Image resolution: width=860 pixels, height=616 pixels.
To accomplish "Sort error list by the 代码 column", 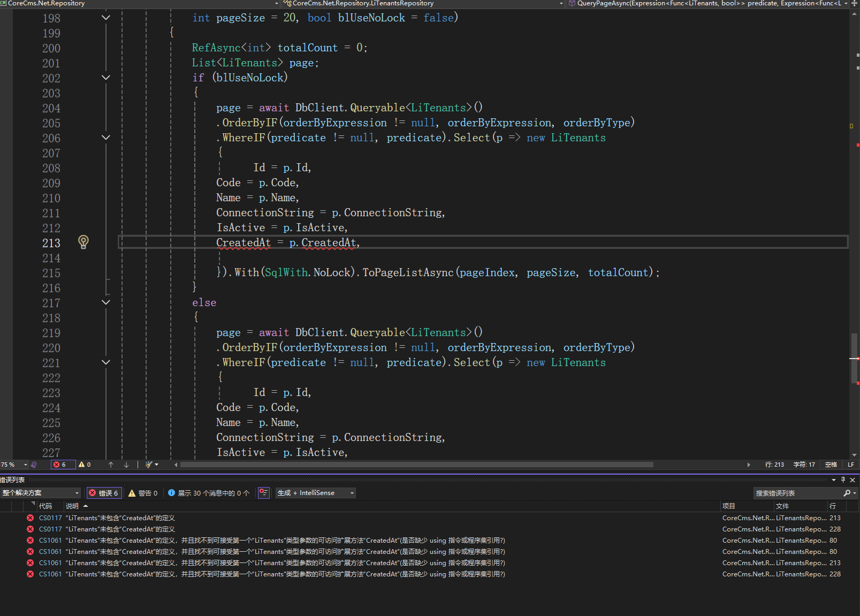I will point(50,506).
